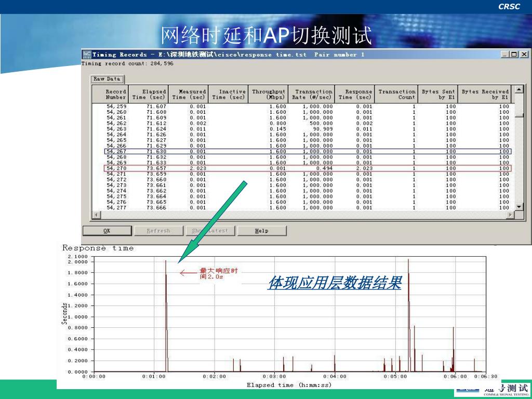Click elapsed time value 71.607
This screenshot has height=399, width=532.
pyautogui.click(x=156, y=107)
